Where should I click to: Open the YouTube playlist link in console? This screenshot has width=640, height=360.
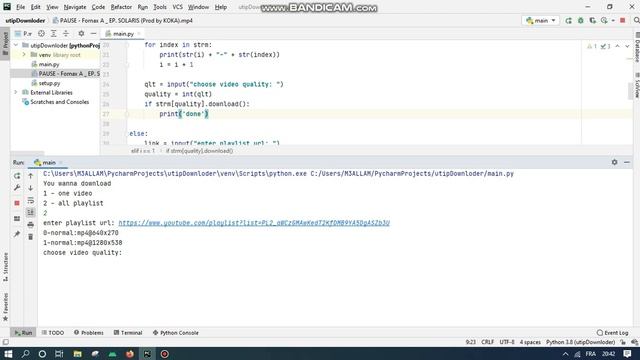click(x=254, y=223)
